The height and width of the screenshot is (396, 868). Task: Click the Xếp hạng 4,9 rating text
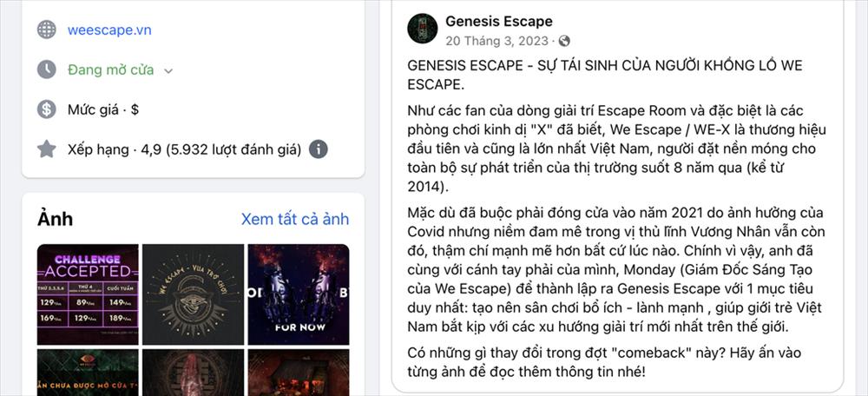pyautogui.click(x=184, y=149)
